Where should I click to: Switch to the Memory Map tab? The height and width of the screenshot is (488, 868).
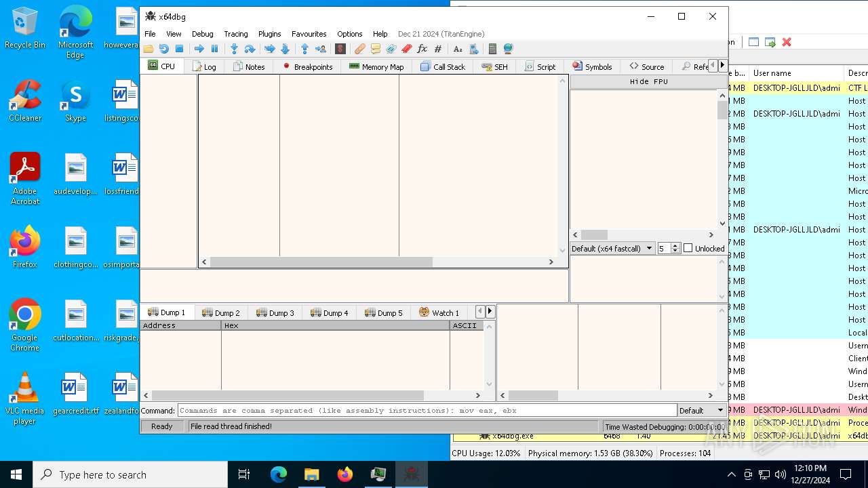376,66
